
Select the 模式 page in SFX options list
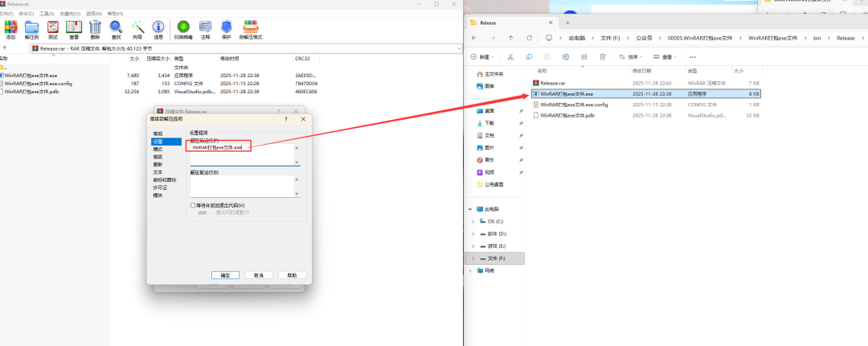pos(158,149)
